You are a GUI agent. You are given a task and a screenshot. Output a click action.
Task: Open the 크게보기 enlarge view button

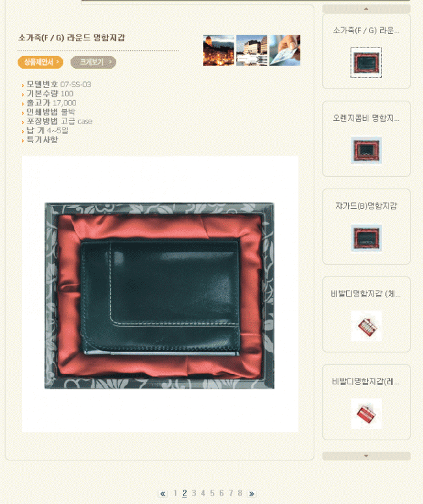click(93, 62)
